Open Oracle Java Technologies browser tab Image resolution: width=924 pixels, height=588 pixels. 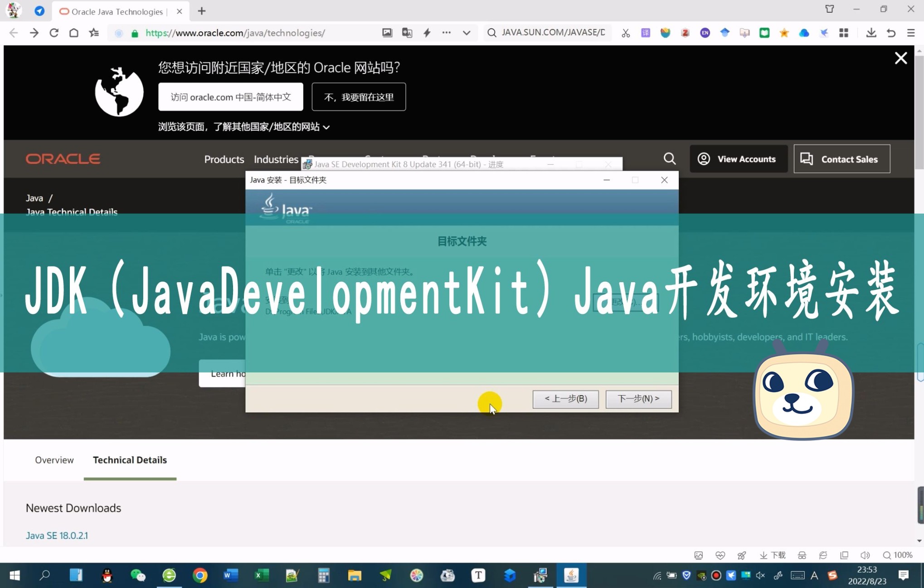point(117,11)
